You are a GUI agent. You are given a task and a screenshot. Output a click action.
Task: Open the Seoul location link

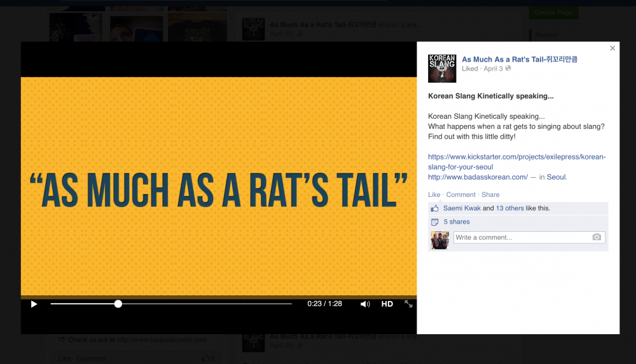[x=556, y=177]
